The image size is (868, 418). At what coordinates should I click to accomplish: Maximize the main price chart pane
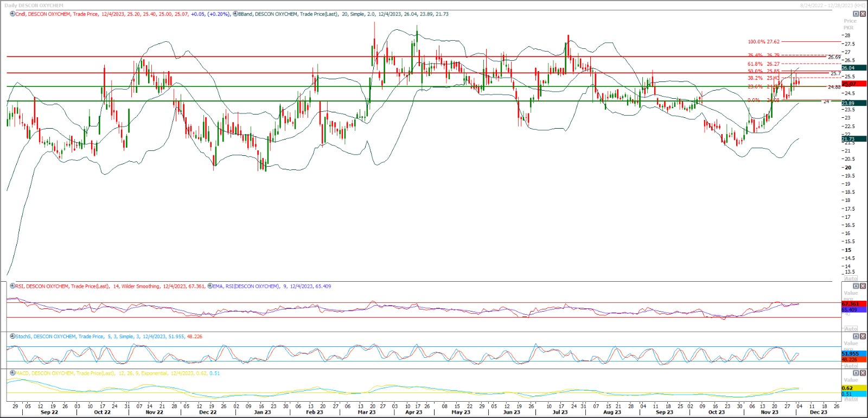(x=856, y=14)
